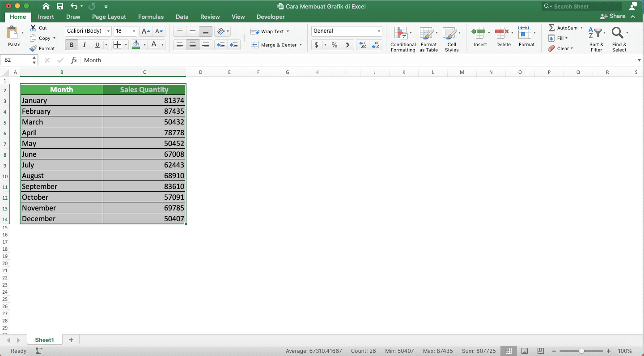Expand the Fill dropdown
644x356 pixels.
tap(566, 38)
